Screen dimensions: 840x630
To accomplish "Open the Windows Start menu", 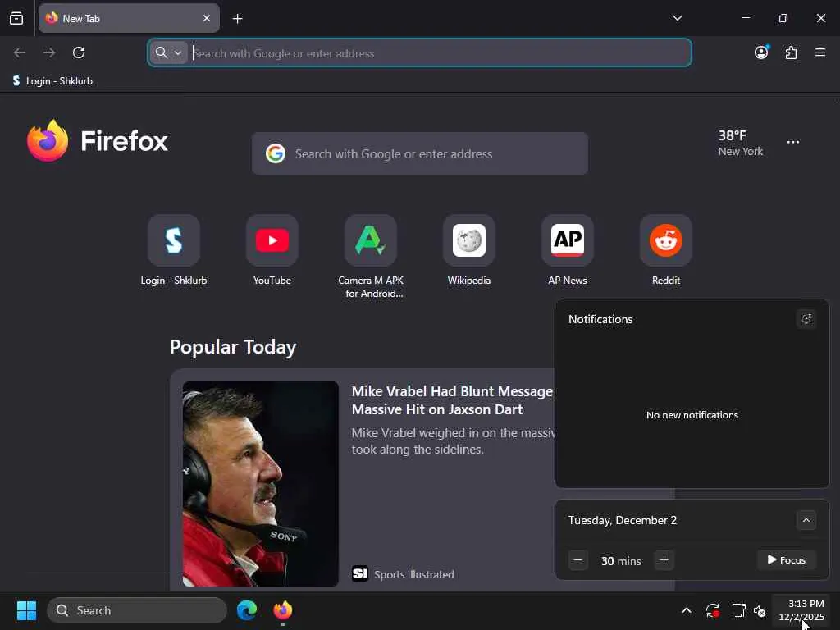I will pyautogui.click(x=26, y=610).
